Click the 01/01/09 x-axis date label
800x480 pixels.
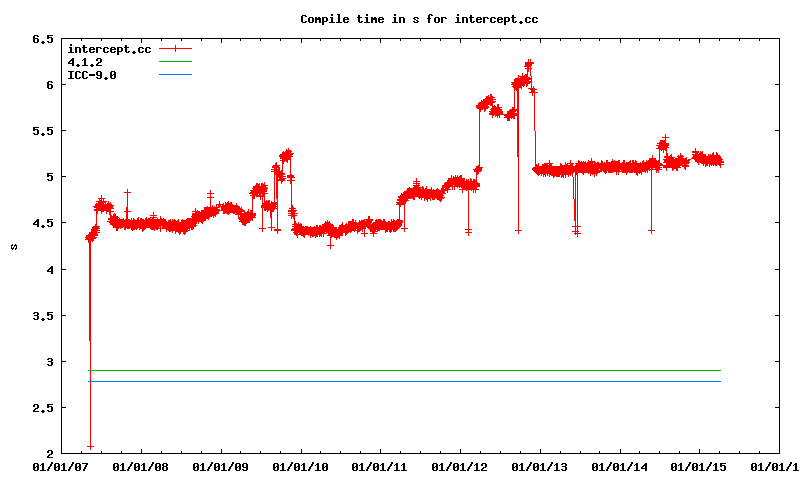click(219, 466)
